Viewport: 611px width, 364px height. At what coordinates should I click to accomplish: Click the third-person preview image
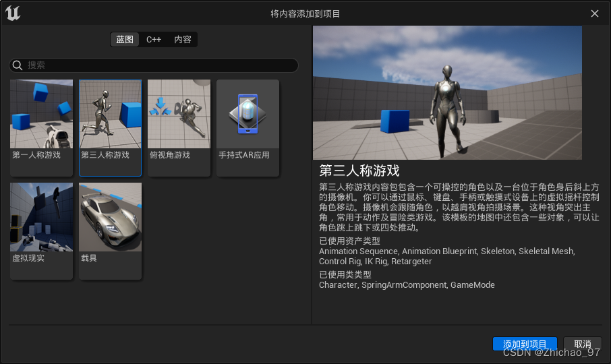(447, 92)
